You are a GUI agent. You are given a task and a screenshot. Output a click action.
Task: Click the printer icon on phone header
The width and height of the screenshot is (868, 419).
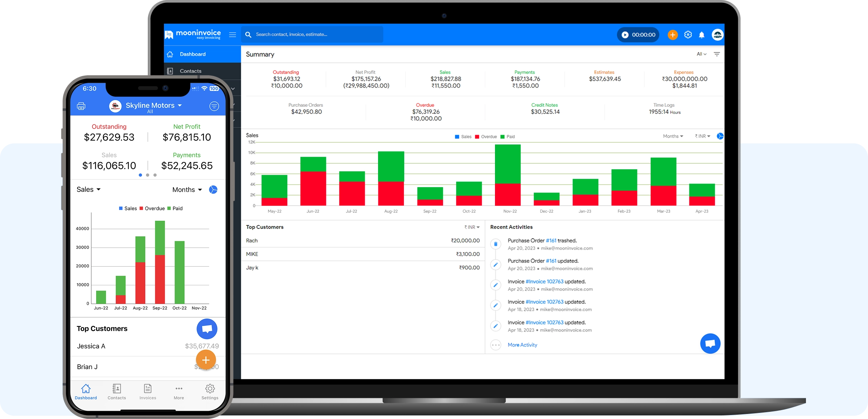(x=81, y=106)
